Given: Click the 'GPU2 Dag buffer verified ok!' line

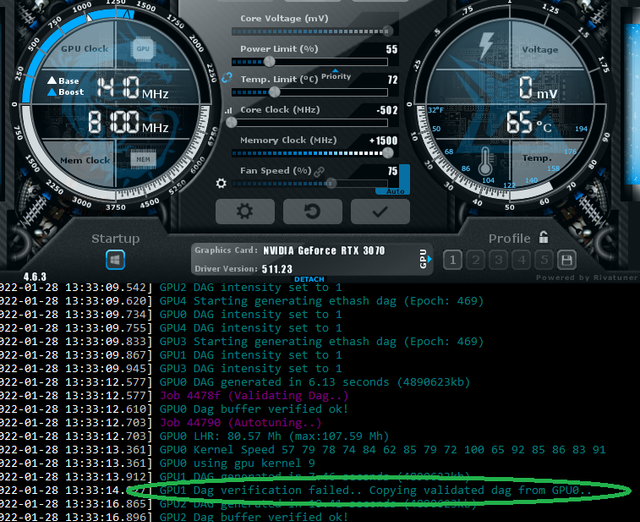Looking at the screenshot, I should pyautogui.click(x=253, y=517).
